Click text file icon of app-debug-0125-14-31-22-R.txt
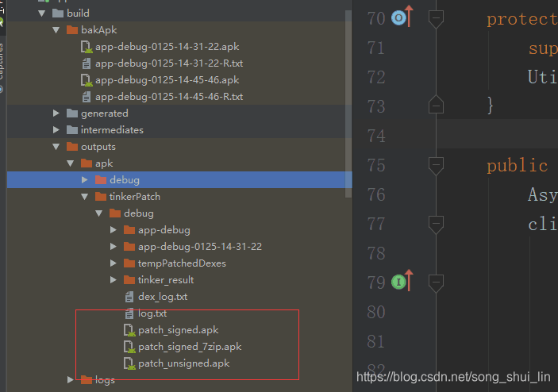558x392 pixels. [86, 63]
